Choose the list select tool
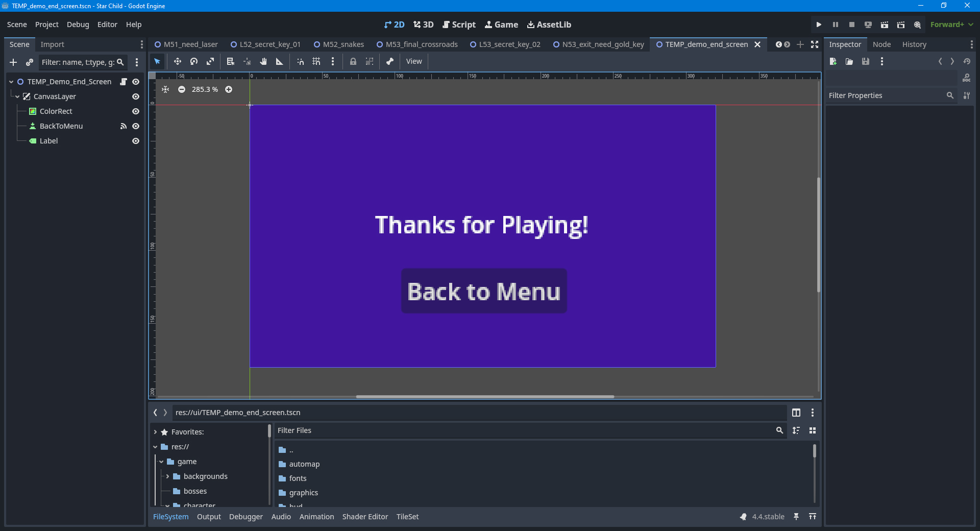The width and height of the screenshot is (980, 531). click(231, 61)
